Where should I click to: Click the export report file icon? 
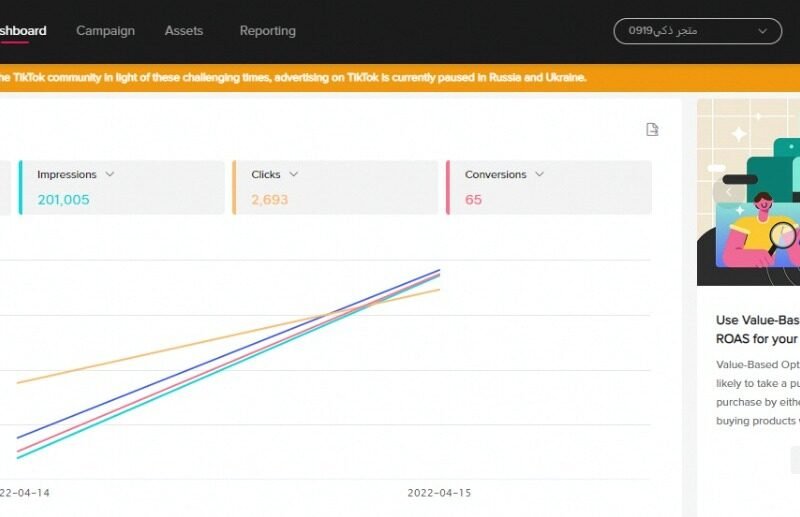652,129
